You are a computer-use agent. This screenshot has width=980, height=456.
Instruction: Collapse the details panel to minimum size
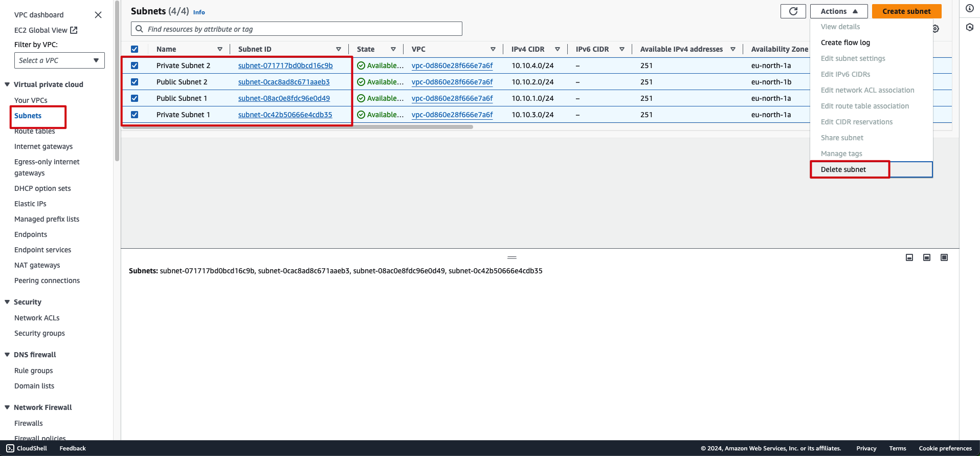click(x=909, y=257)
